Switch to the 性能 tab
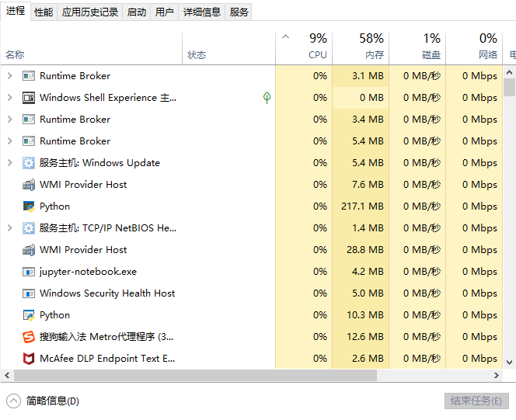This screenshot has width=516, height=420. [x=44, y=12]
